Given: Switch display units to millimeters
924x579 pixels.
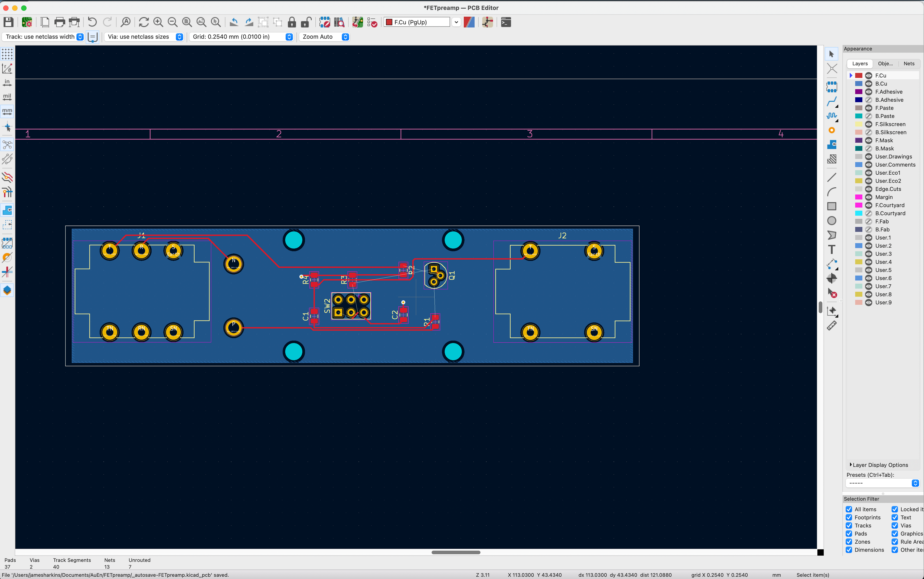Looking at the screenshot, I should (x=7, y=112).
